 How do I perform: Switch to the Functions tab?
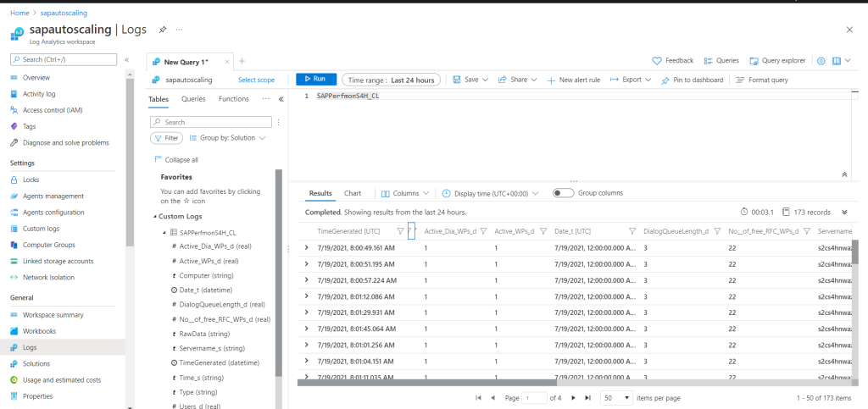pyautogui.click(x=234, y=99)
